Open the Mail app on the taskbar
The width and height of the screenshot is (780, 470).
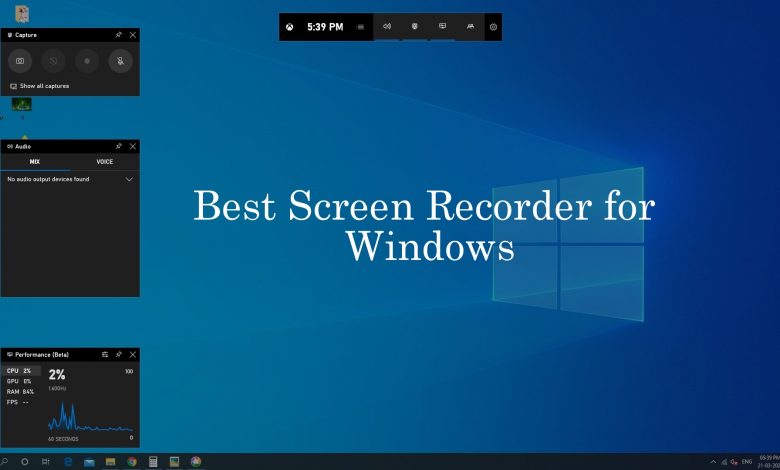tap(89, 462)
